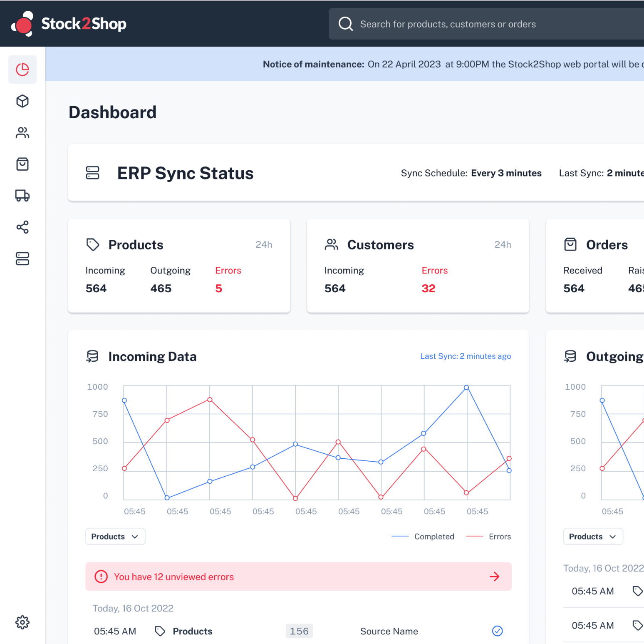
Task: Open settings gear in sidebar
Action: click(22, 622)
